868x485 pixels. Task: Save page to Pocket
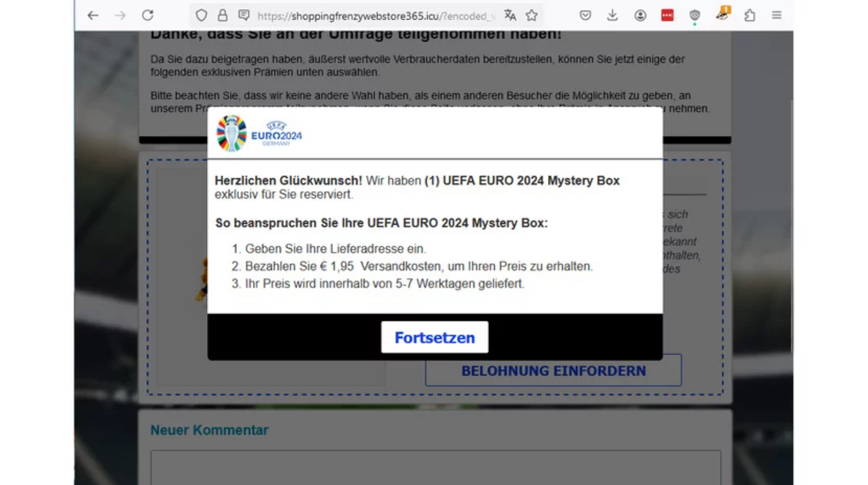click(x=585, y=16)
